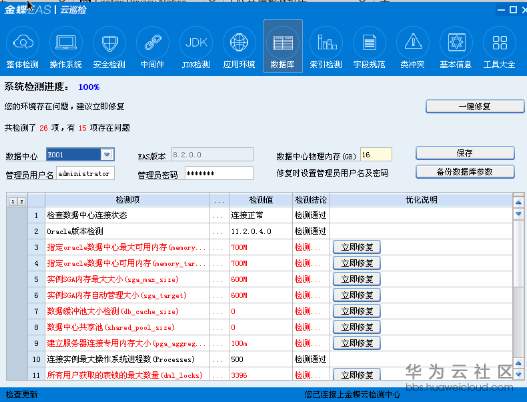The width and height of the screenshot is (527, 402).
Task: Maximize the 金蝶EAS 云巡检 window
Action: click(x=513, y=9)
